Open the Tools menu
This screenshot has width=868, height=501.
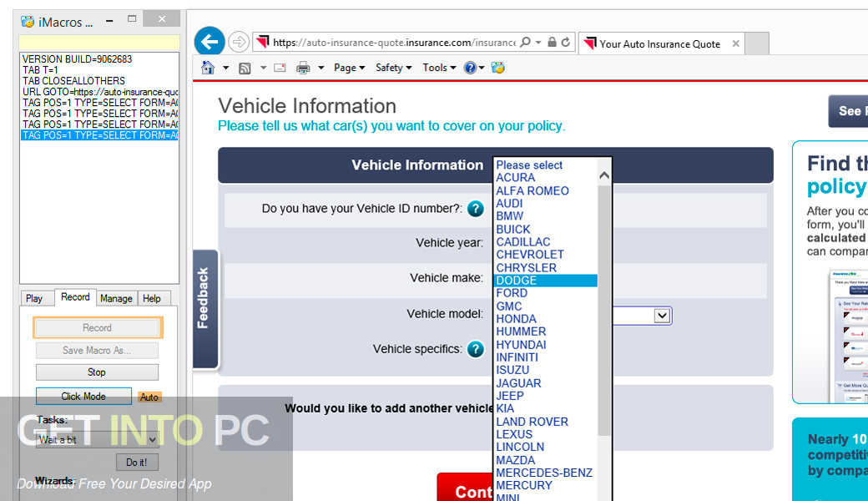(x=439, y=68)
